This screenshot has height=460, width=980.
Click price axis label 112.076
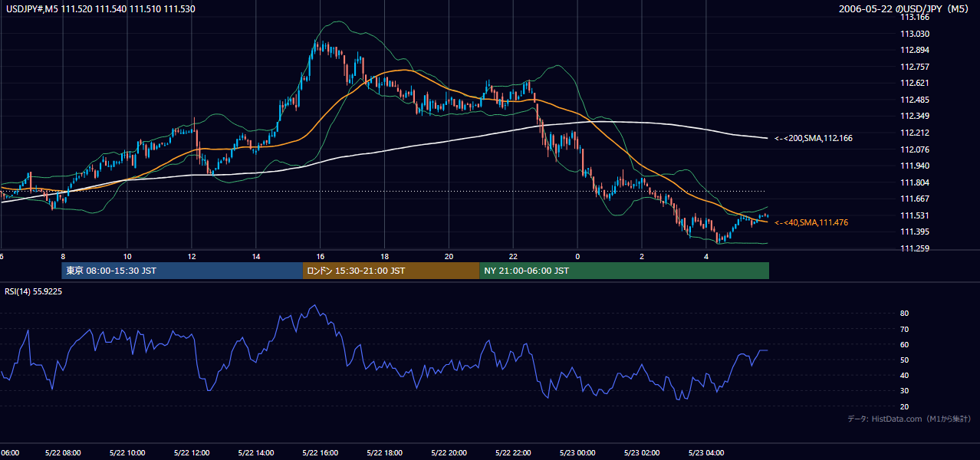[x=914, y=149]
